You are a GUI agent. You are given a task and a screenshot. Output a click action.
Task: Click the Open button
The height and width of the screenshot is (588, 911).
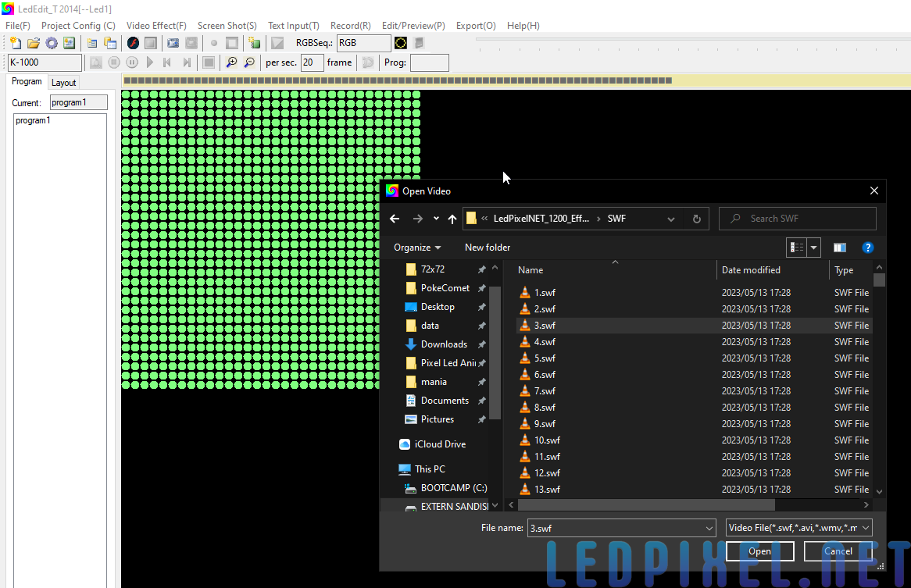coord(760,551)
